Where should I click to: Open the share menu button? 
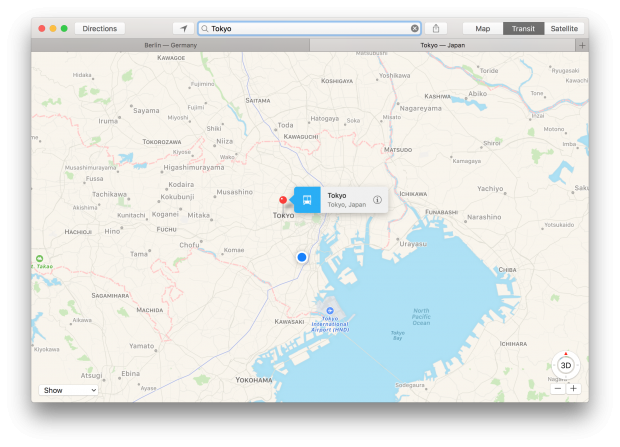coord(436,28)
